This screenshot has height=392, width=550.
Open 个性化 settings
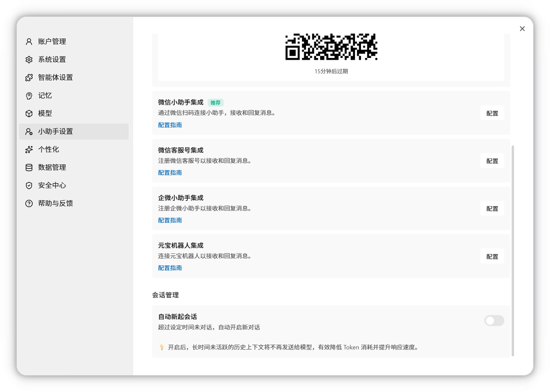click(74, 149)
